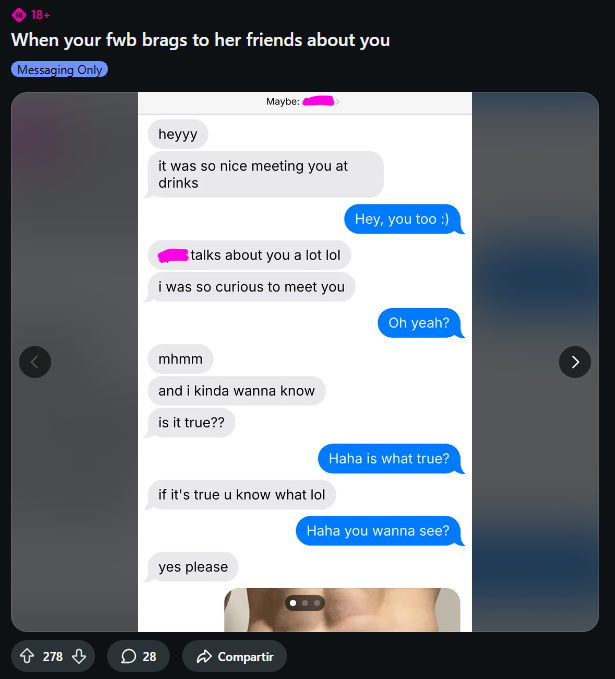Select the third gallery pagination dot
Screen dimensions: 615x679
tap(317, 603)
